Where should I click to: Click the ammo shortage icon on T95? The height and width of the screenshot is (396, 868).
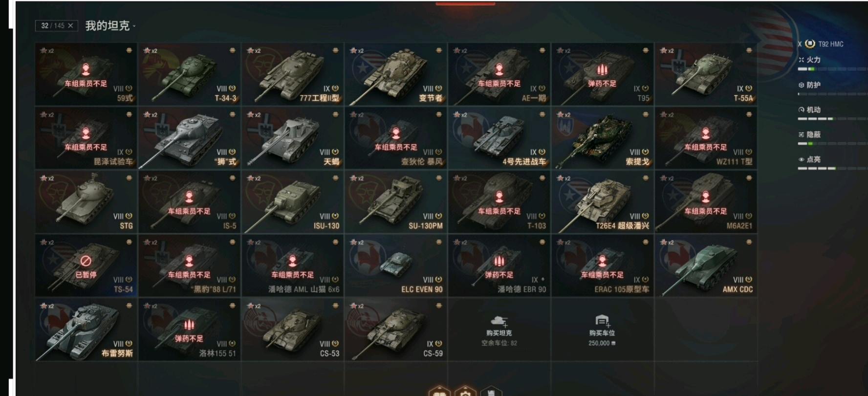(602, 69)
